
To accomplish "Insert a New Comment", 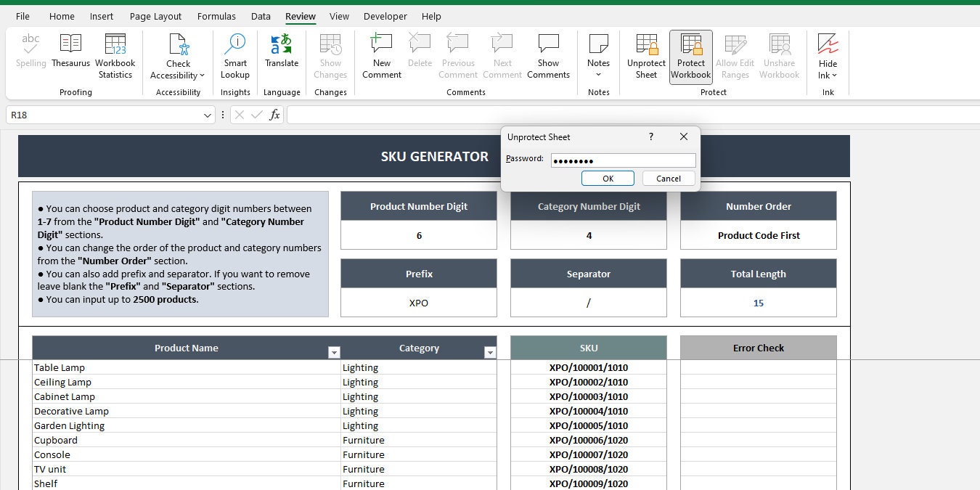I will pyautogui.click(x=381, y=54).
